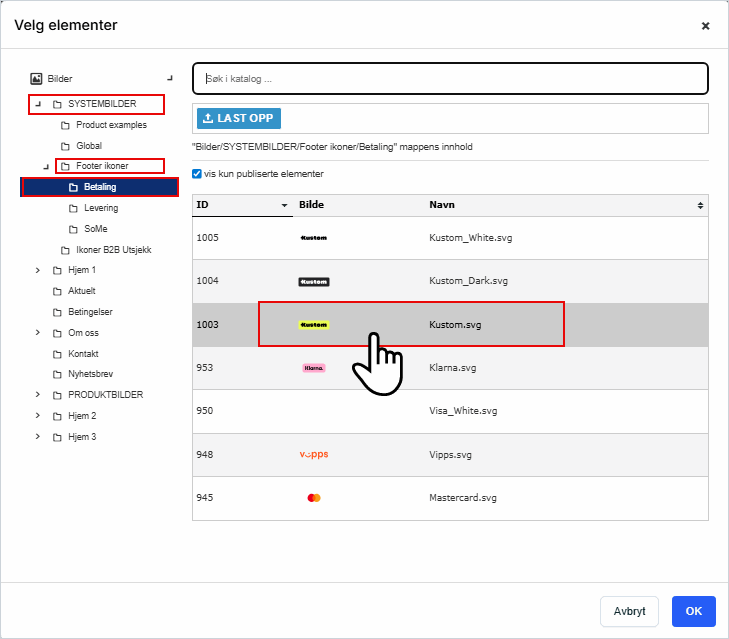Click the Levering folder icon

coord(73,208)
